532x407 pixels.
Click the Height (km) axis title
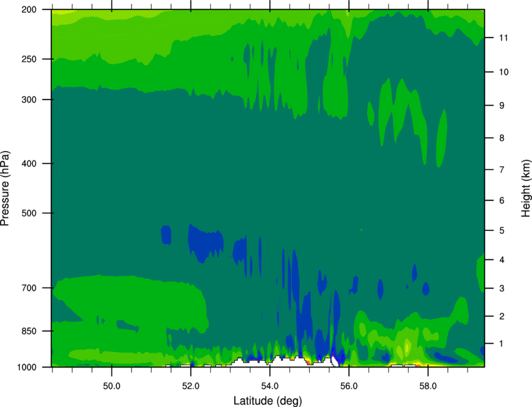[526, 188]
